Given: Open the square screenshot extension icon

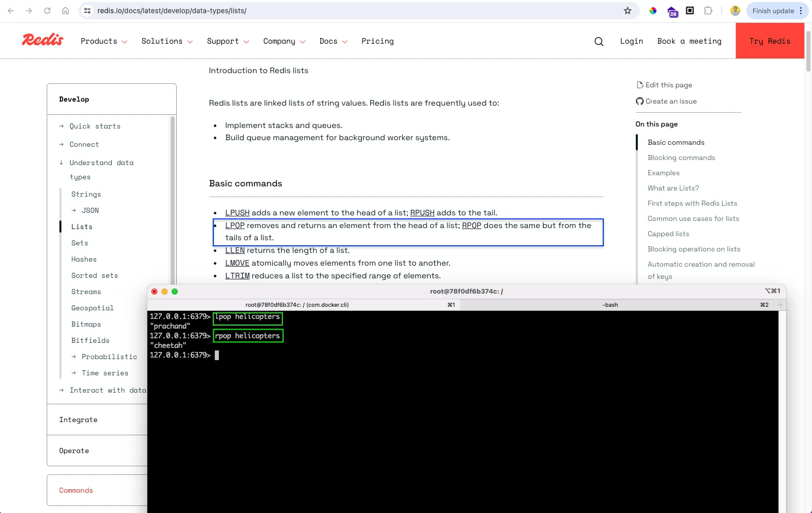Looking at the screenshot, I should tap(690, 10).
